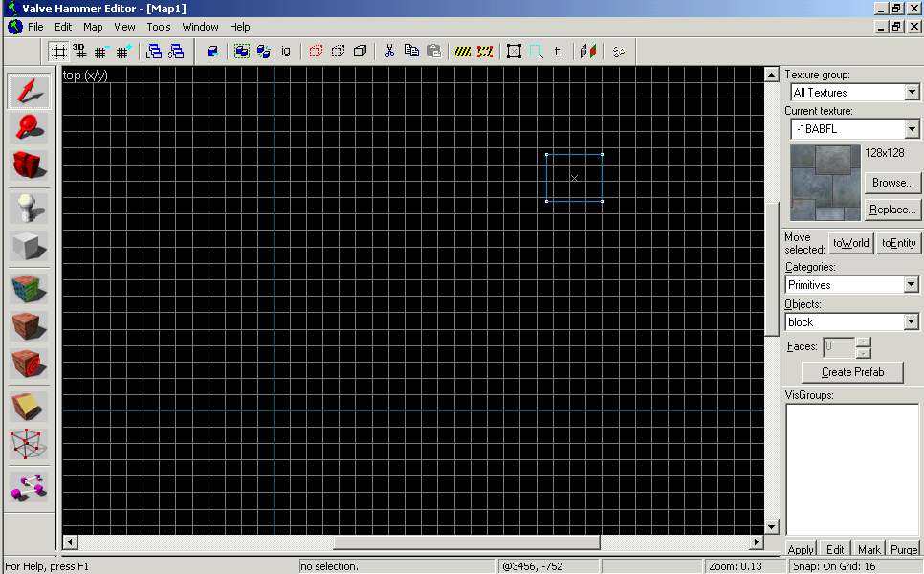
Task: Click the Browse texture button
Action: pos(892,183)
